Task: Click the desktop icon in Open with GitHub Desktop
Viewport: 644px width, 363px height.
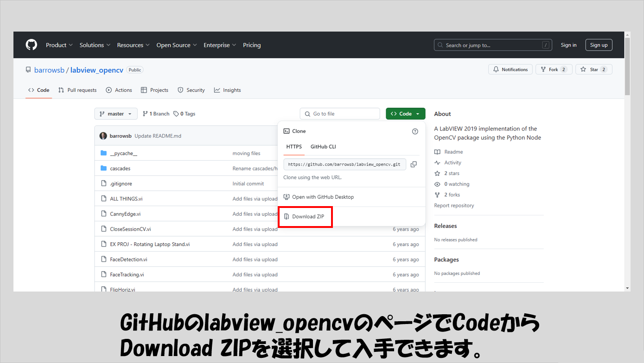Action: point(287,197)
